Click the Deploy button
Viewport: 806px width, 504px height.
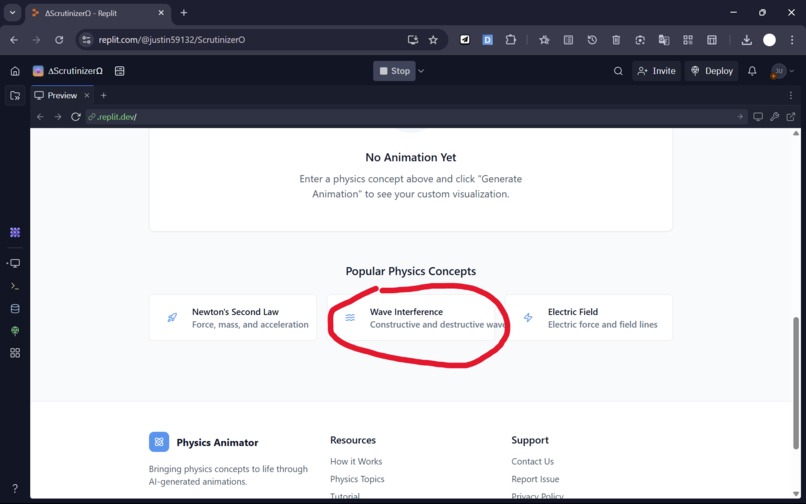[x=712, y=71]
